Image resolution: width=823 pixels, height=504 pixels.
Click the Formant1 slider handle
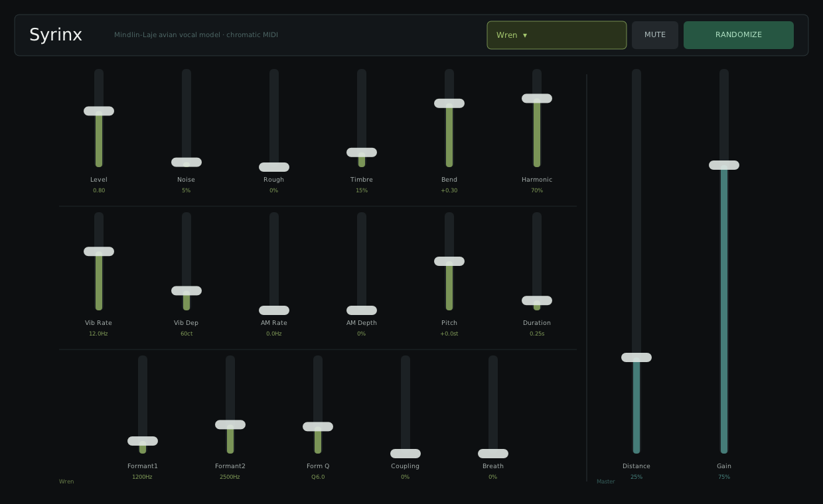[143, 441]
